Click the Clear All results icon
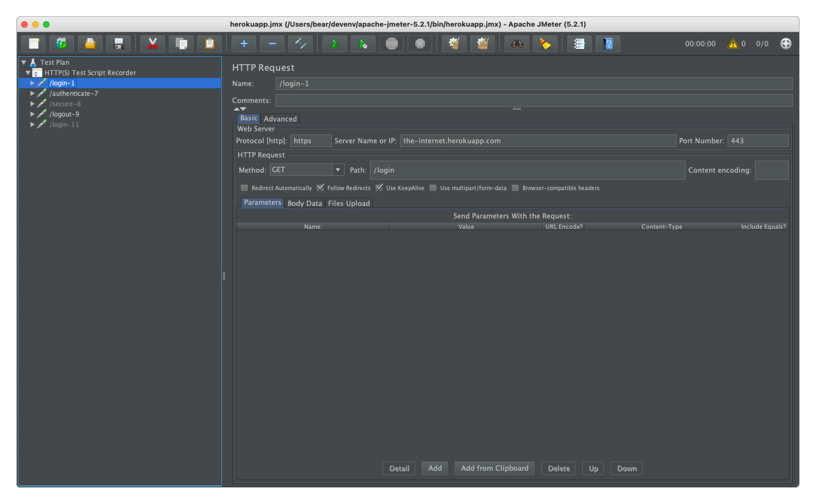The image size is (816, 504). (x=482, y=44)
